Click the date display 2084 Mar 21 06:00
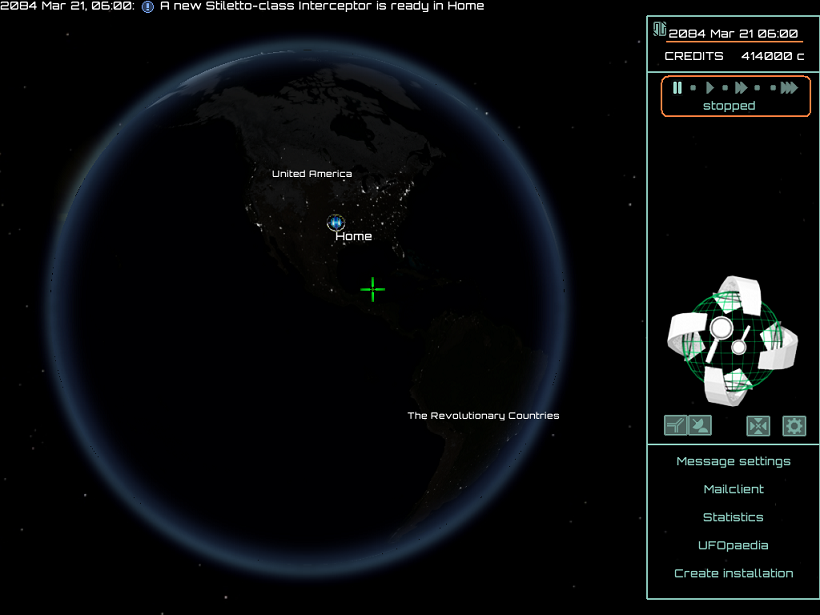This screenshot has height=615, width=820. tap(733, 33)
